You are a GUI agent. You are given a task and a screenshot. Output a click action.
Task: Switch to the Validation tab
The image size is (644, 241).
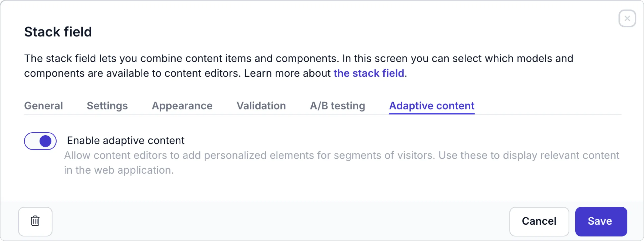point(261,106)
